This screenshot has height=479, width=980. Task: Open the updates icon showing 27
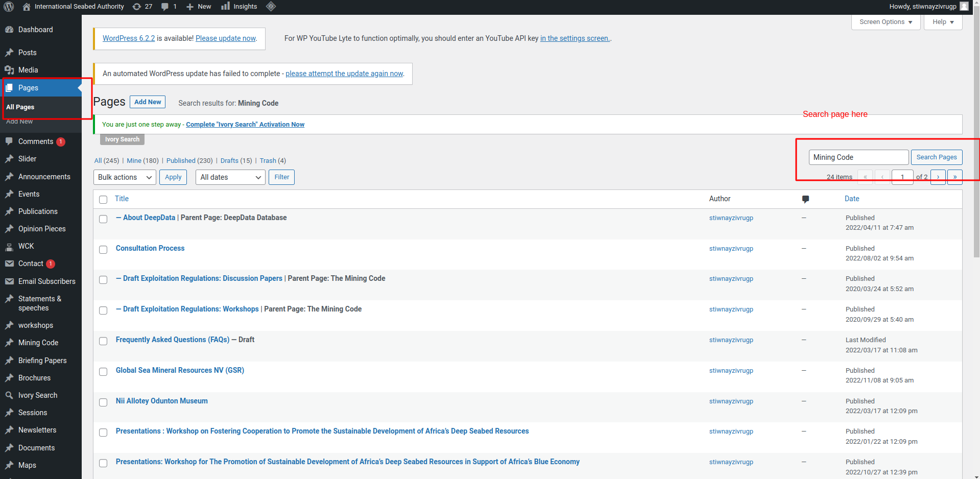click(137, 7)
